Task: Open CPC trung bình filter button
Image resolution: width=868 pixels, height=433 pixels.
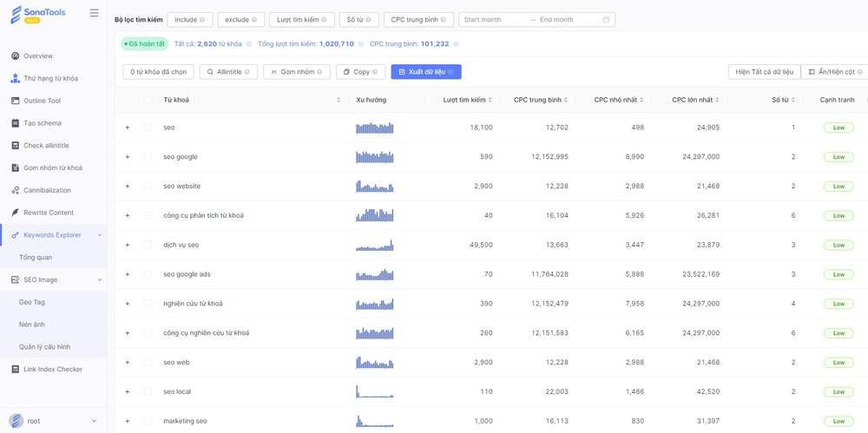Action: 418,19
